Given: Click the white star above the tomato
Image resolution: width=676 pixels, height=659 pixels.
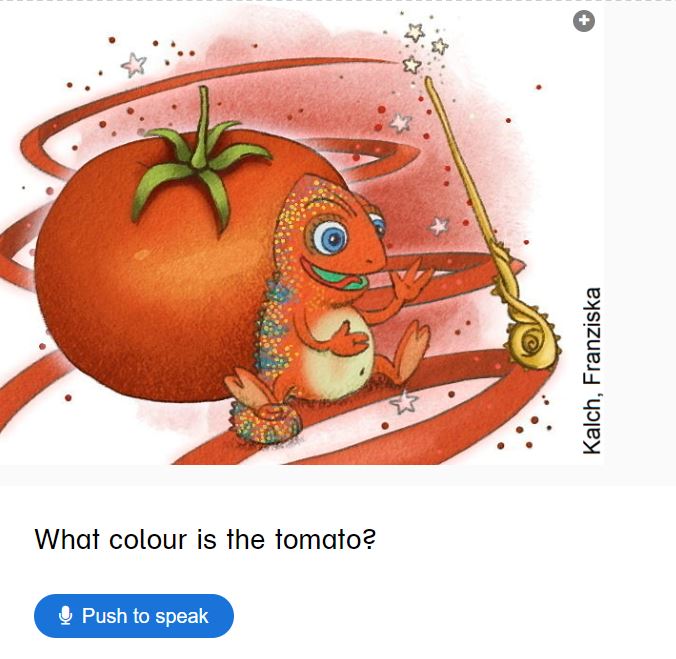Looking at the screenshot, I should tap(134, 65).
